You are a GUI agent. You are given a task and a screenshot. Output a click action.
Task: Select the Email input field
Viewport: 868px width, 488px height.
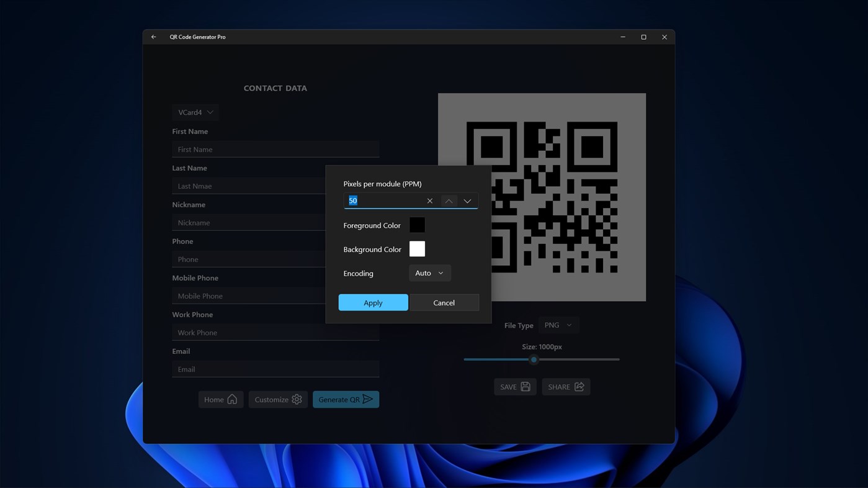tap(275, 369)
